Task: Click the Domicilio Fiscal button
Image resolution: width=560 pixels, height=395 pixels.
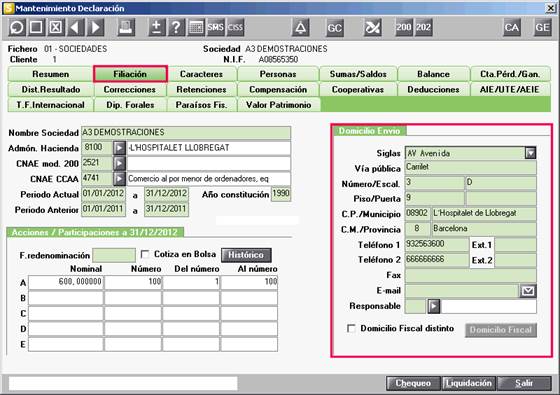Action: click(x=501, y=330)
